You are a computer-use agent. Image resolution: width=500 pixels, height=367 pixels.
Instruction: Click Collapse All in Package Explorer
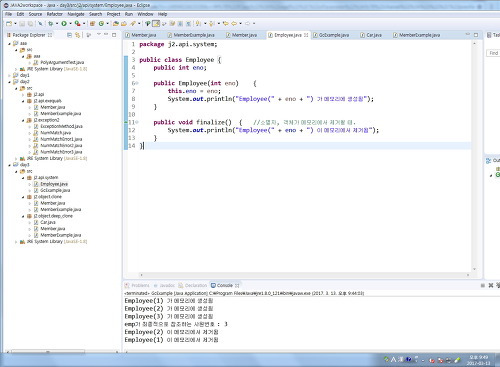(69, 35)
